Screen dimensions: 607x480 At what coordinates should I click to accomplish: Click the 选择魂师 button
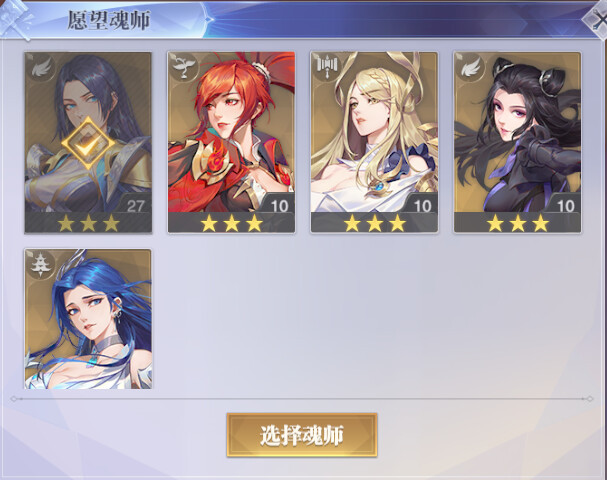click(x=302, y=435)
